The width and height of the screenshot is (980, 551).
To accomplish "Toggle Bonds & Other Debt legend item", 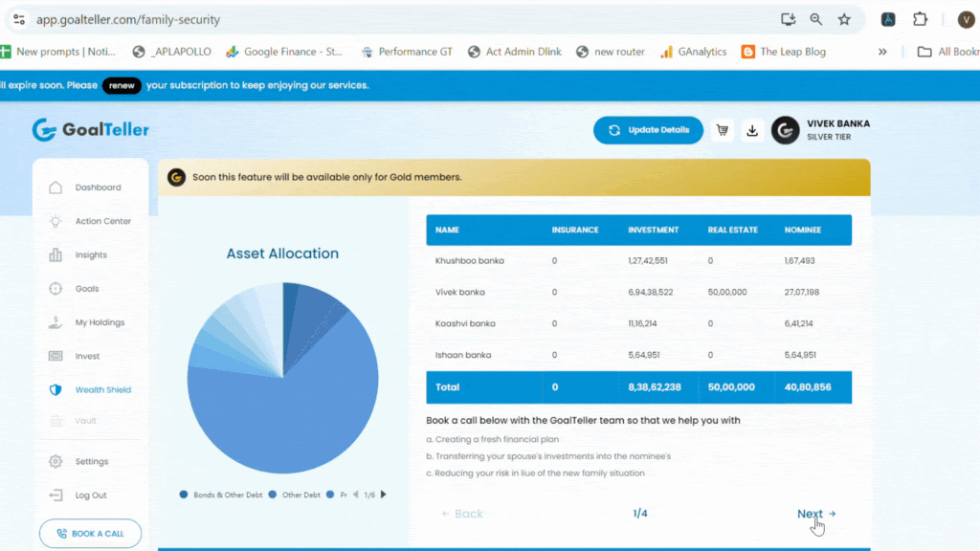I will [221, 495].
